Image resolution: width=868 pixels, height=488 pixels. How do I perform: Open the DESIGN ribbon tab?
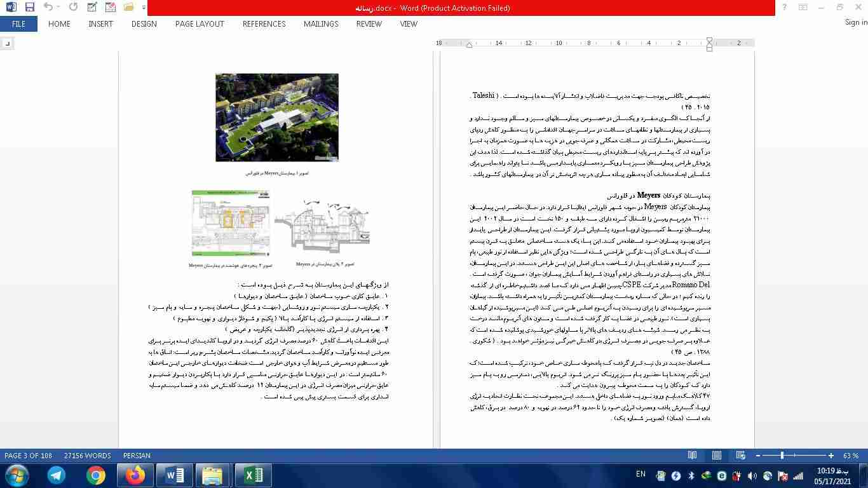coord(144,24)
